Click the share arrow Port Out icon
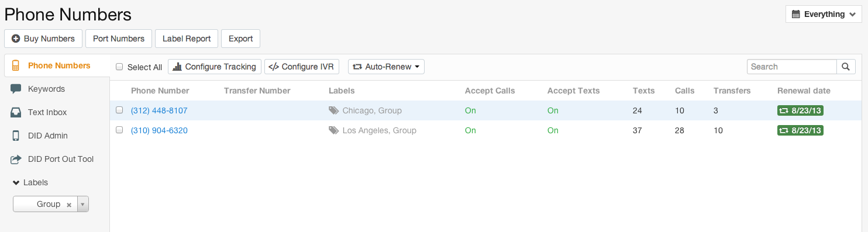The height and width of the screenshot is (232, 868). point(16,159)
